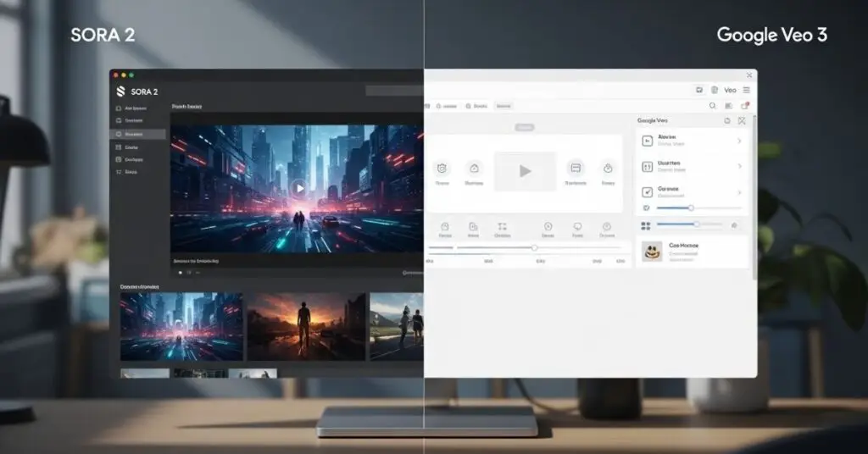Click the play-box icon in the first panel row
Image resolution: width=868 pixels, height=454 pixels.
pyautogui.click(x=647, y=141)
